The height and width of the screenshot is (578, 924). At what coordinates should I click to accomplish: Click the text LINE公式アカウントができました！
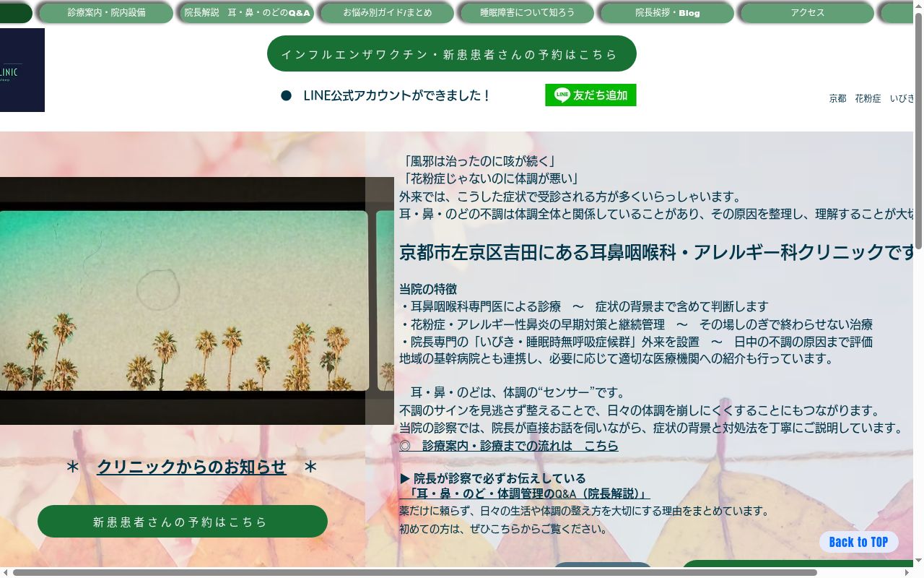pos(396,95)
